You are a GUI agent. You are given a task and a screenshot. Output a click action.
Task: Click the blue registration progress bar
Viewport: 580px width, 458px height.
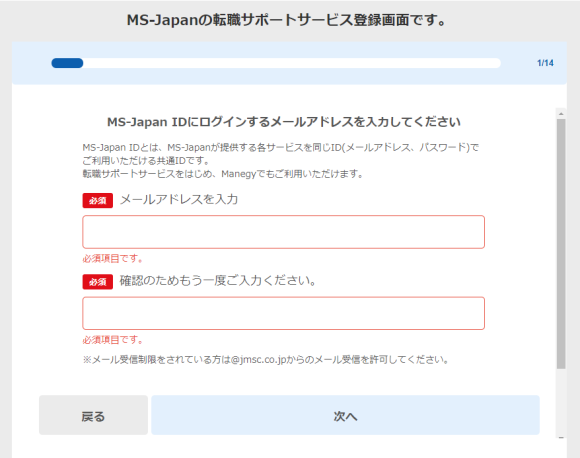(276, 63)
